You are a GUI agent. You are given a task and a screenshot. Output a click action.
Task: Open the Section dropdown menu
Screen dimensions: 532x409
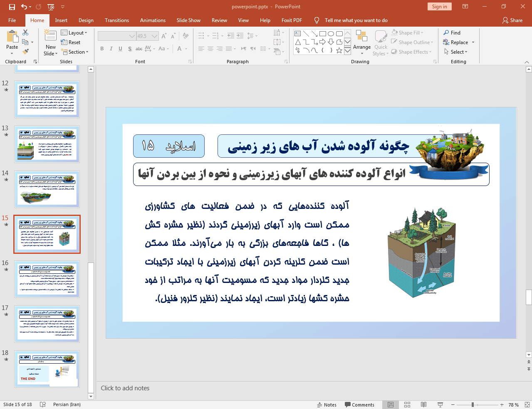tap(75, 52)
